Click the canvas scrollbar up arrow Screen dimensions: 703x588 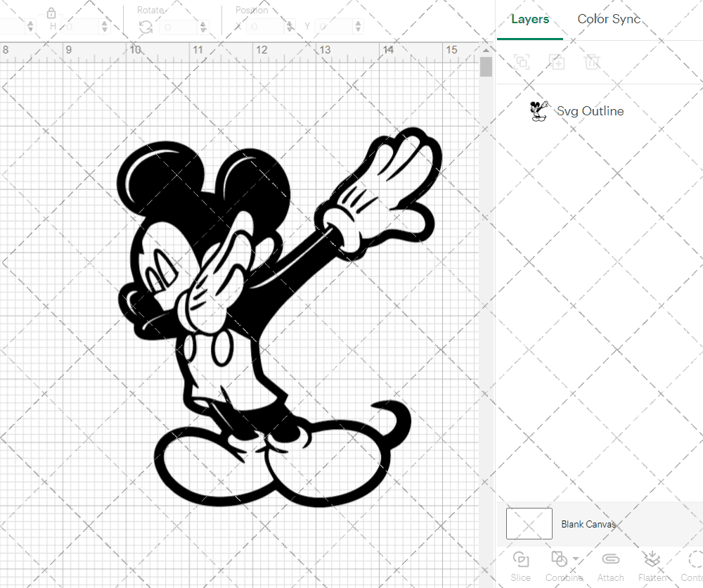pyautogui.click(x=486, y=50)
